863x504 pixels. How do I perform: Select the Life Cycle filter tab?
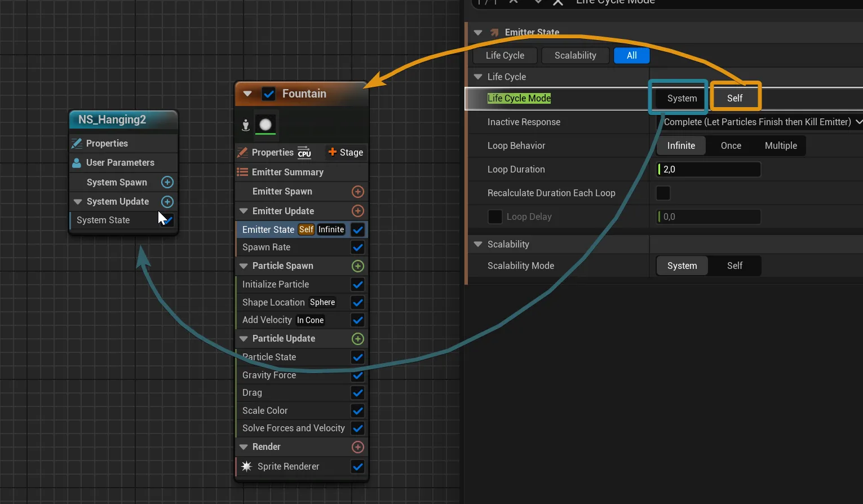tap(504, 55)
